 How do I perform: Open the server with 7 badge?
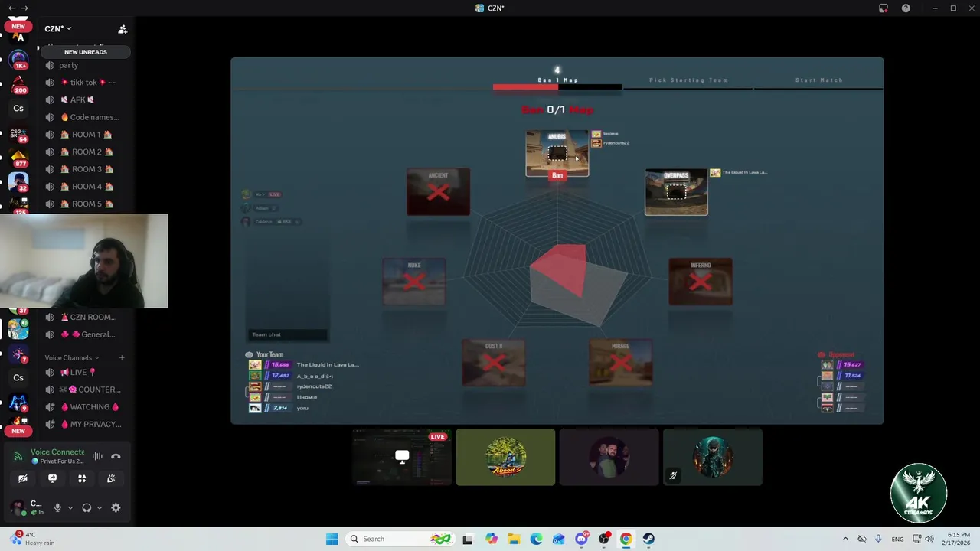tap(18, 354)
